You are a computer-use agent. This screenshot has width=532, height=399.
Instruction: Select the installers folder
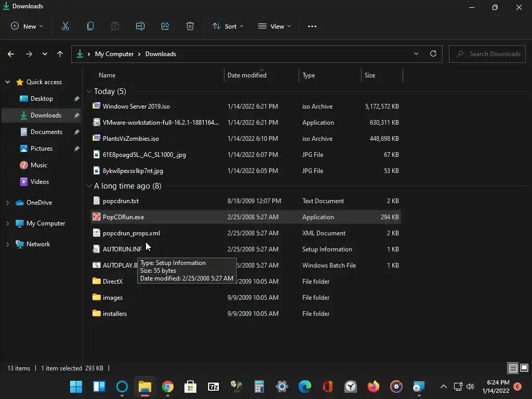pyautogui.click(x=246, y=313)
